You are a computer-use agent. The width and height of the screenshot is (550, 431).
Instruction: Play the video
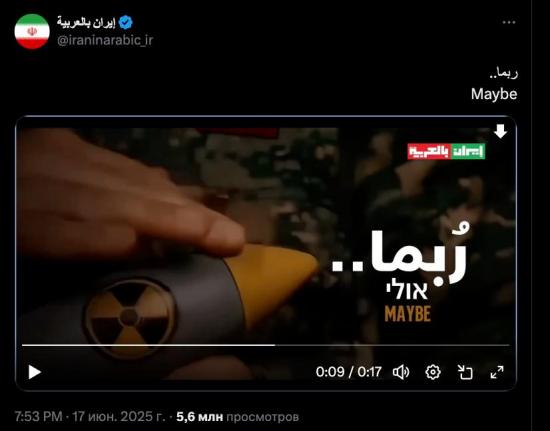[34, 372]
